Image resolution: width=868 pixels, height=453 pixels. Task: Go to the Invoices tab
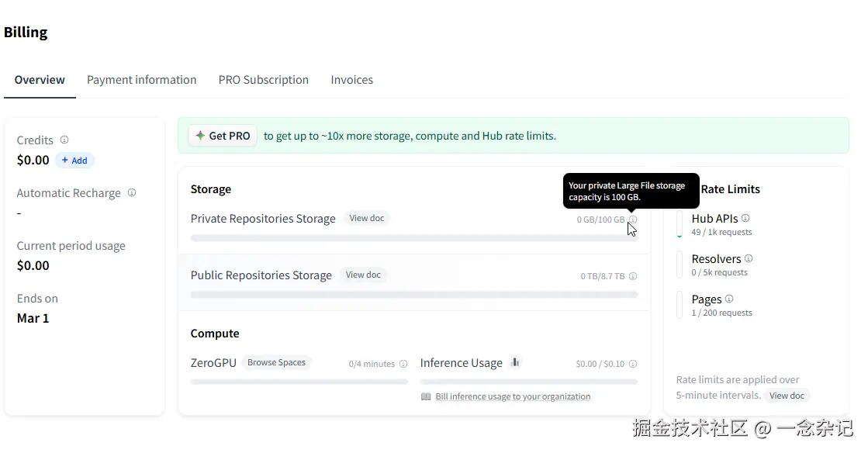(x=351, y=80)
